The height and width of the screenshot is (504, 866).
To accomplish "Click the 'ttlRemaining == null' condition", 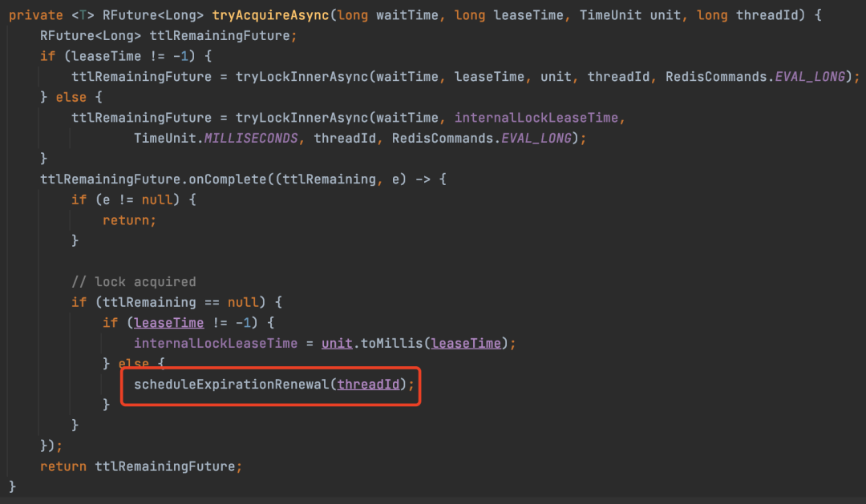I will coord(180,303).
